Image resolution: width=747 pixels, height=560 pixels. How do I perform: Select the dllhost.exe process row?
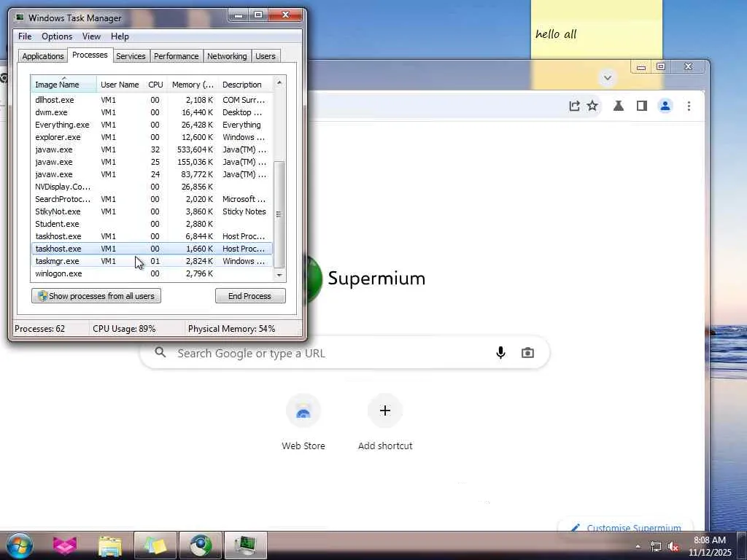(x=152, y=100)
